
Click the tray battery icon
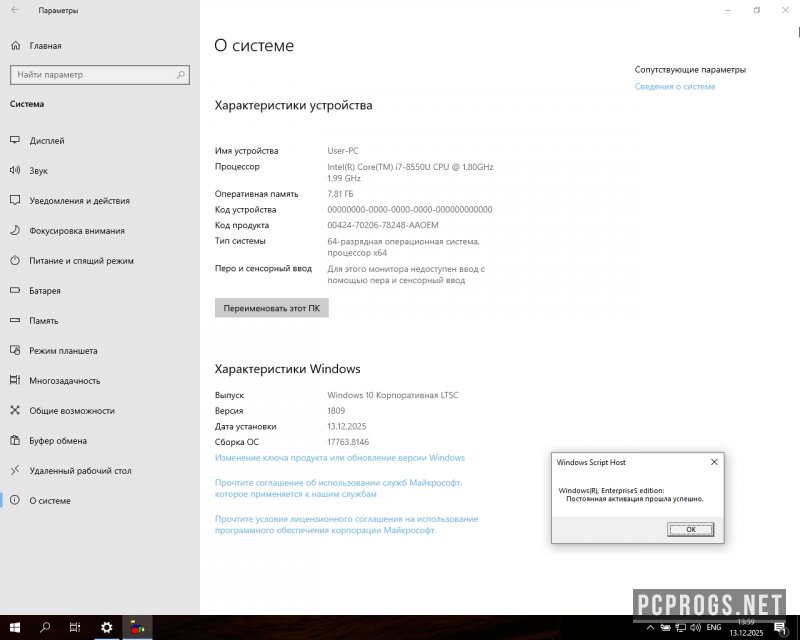(x=665, y=628)
